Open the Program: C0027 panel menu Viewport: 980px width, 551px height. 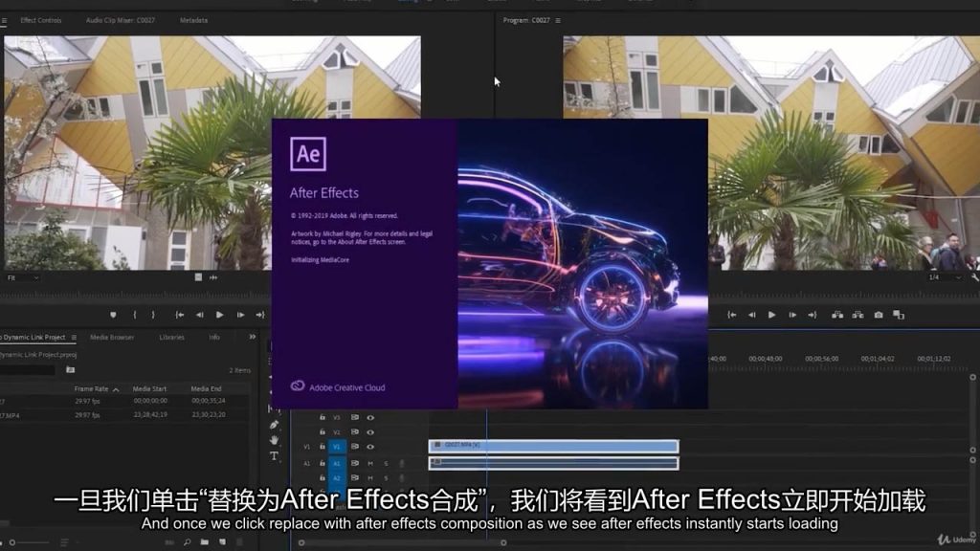pos(558,21)
